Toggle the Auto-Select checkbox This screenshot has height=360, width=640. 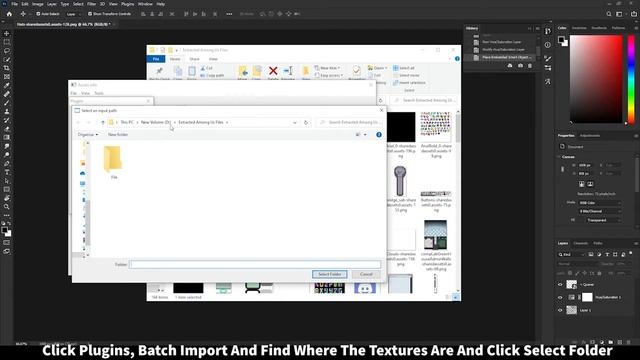coord(38,14)
